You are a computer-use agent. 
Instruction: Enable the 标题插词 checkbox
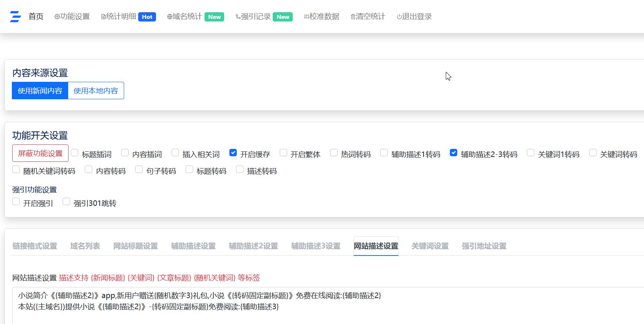tap(74, 153)
